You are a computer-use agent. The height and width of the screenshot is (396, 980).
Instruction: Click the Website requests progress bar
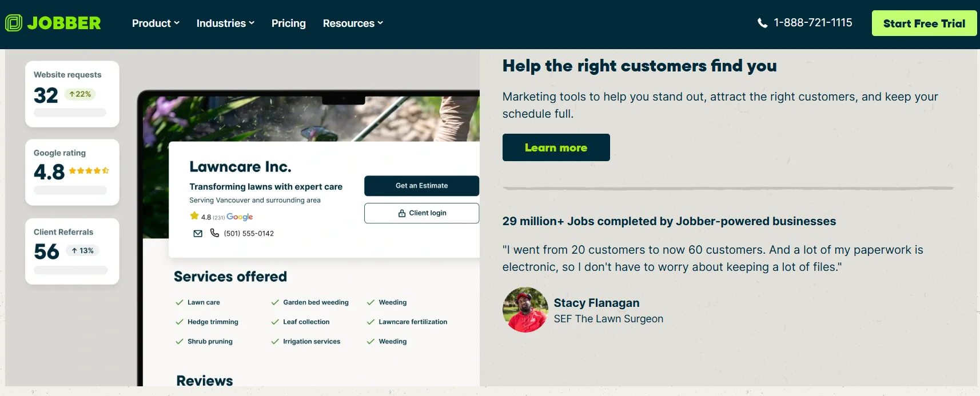point(70,113)
